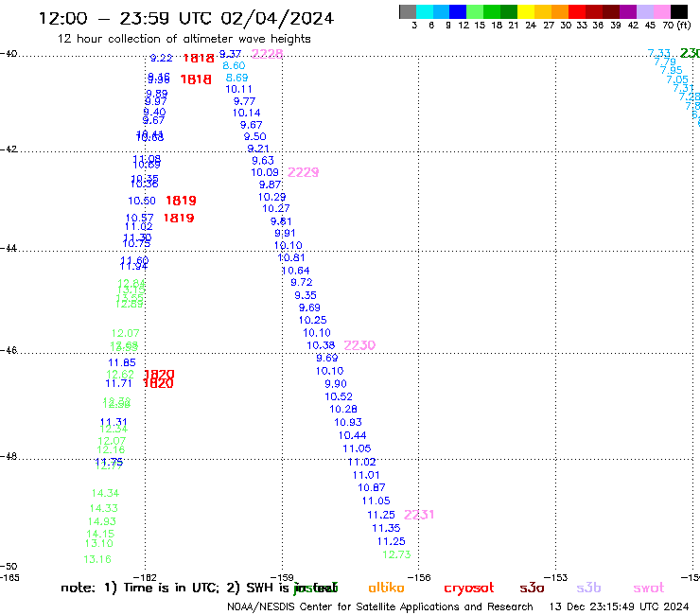Click the NOAA/NESDIS credit line
Screen dimensions: 700x615
point(380,606)
